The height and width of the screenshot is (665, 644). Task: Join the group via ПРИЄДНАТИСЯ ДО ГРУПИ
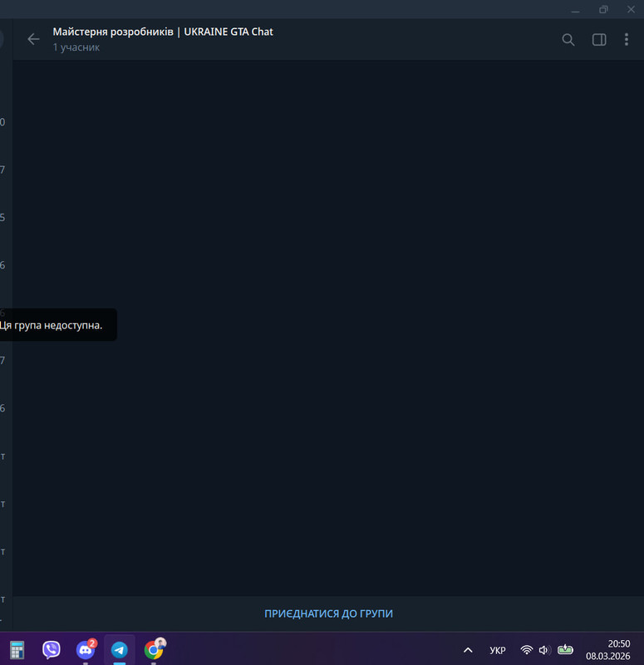(328, 613)
